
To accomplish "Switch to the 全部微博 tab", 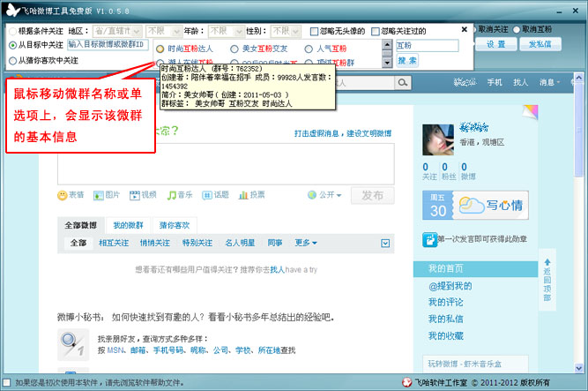I will pyautogui.click(x=80, y=225).
